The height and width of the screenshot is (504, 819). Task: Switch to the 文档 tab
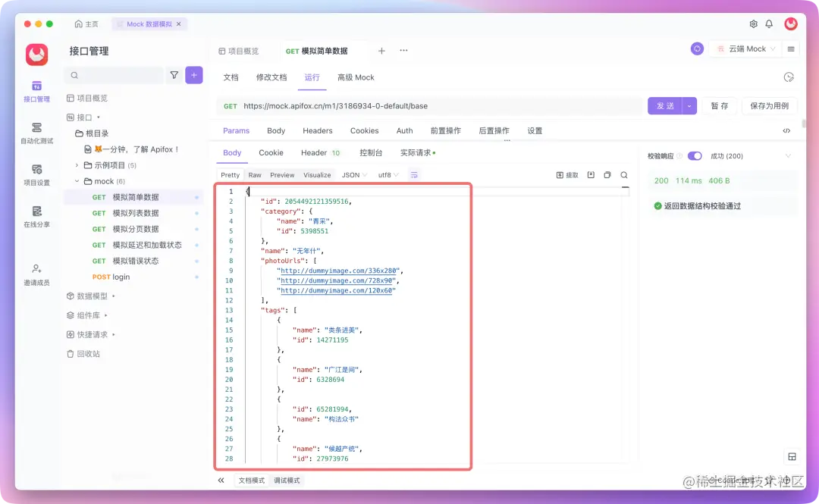[231, 77]
